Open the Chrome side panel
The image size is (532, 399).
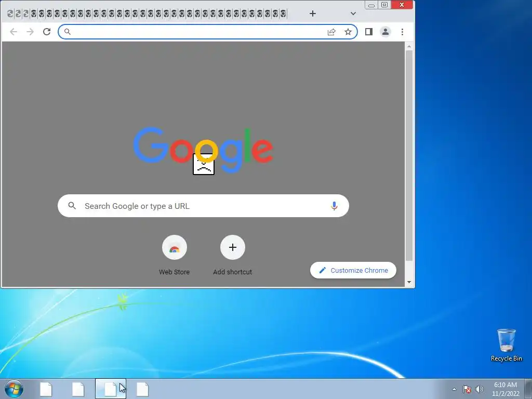[x=369, y=32]
